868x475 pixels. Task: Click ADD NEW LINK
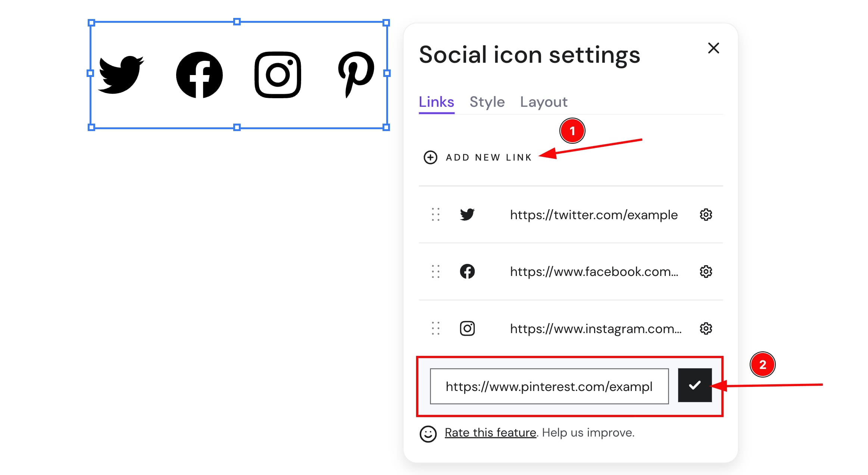(488, 157)
